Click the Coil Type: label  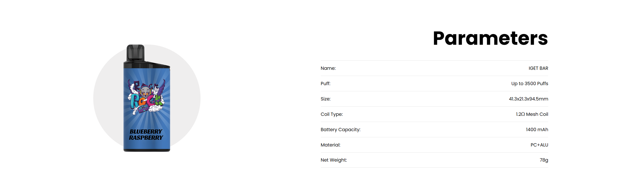[x=332, y=114]
